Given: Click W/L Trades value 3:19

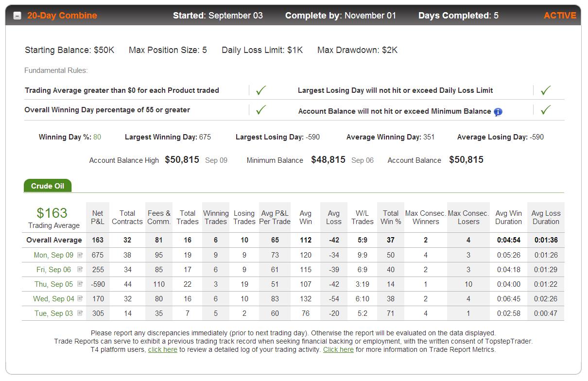Looking at the screenshot, I should pos(363,284).
